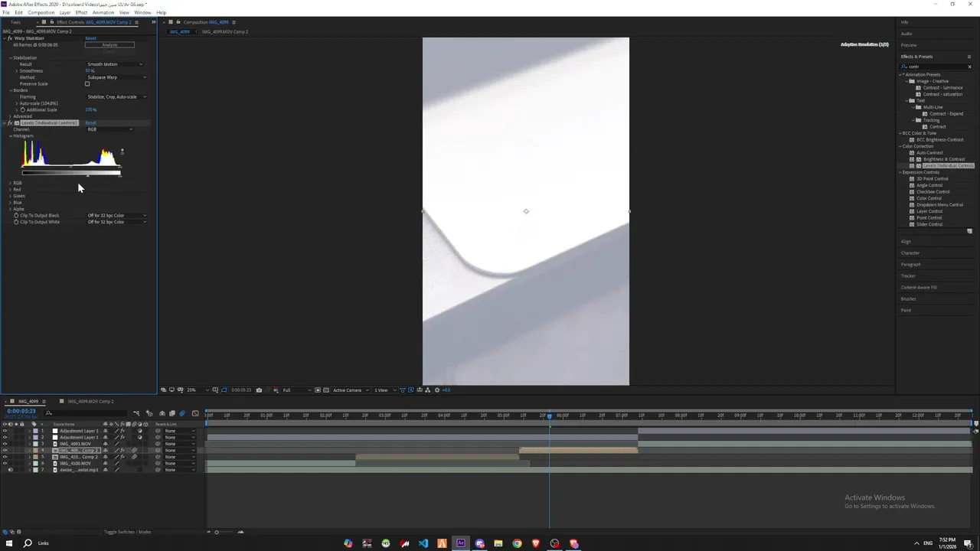Click the Clip To Output White stopwatch icon
This screenshot has height=551, width=980.
(x=16, y=222)
